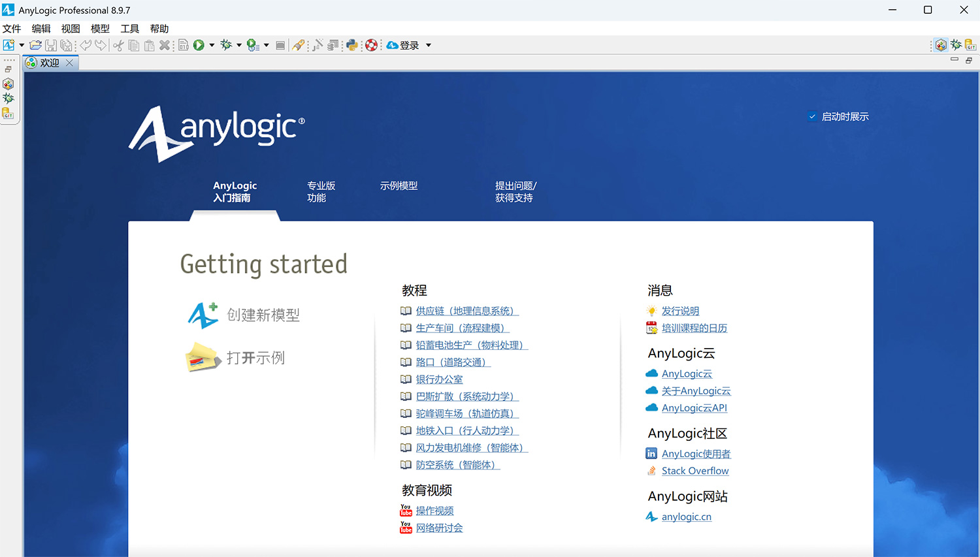Open the 铅蓄电池生产（物料处理）link

click(x=472, y=345)
